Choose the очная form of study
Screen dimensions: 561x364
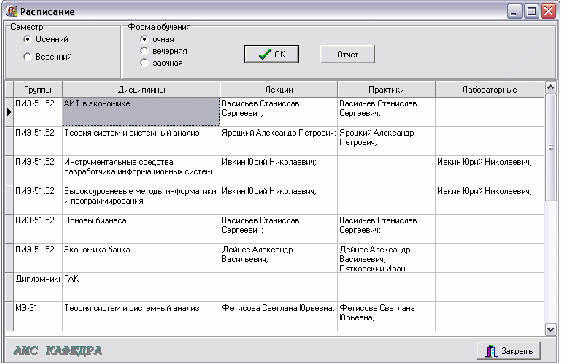[x=144, y=39]
